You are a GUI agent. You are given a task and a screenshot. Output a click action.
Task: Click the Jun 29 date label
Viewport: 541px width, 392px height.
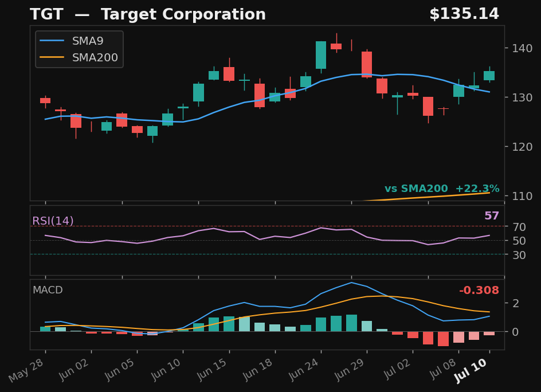[350, 370]
